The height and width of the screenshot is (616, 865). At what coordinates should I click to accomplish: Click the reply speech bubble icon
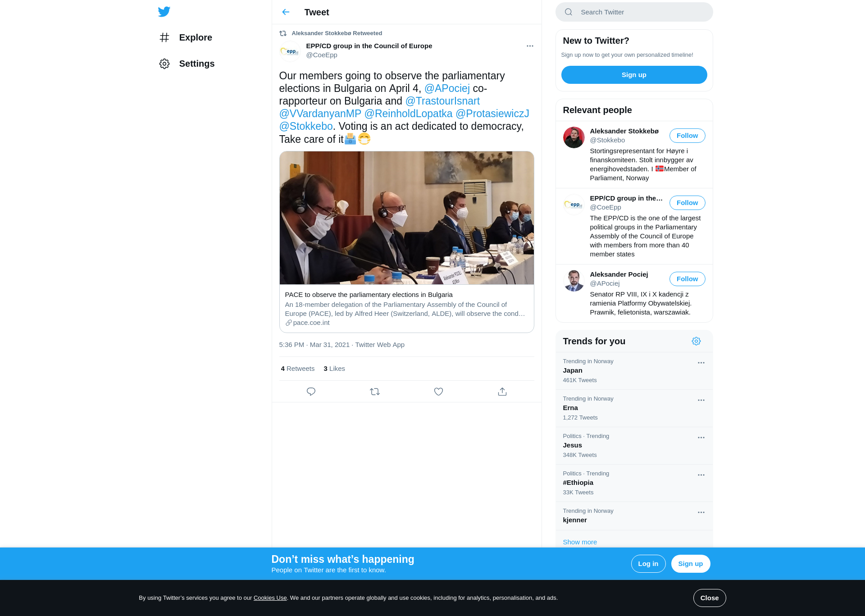(x=311, y=392)
